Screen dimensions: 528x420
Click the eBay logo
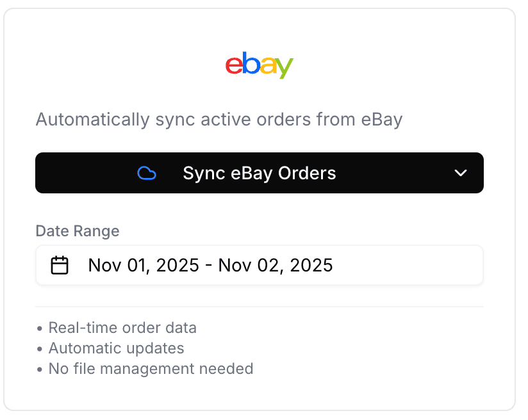(x=259, y=65)
